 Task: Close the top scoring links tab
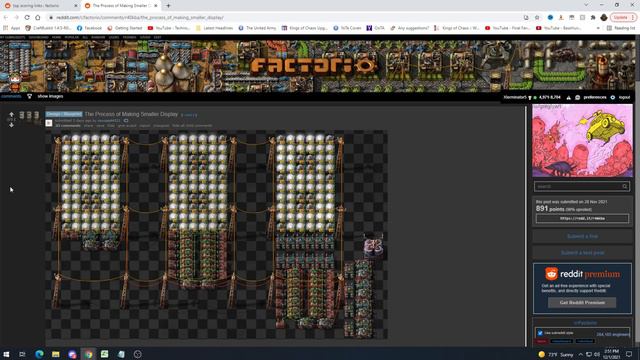[76, 6]
